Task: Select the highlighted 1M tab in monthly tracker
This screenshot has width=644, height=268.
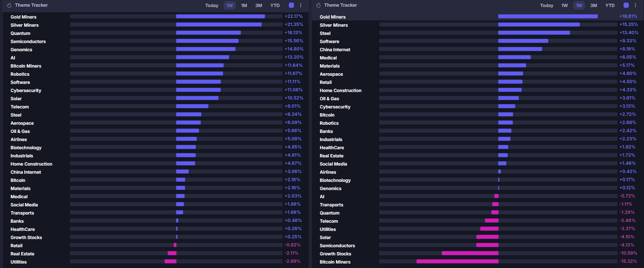Action: pos(579,6)
